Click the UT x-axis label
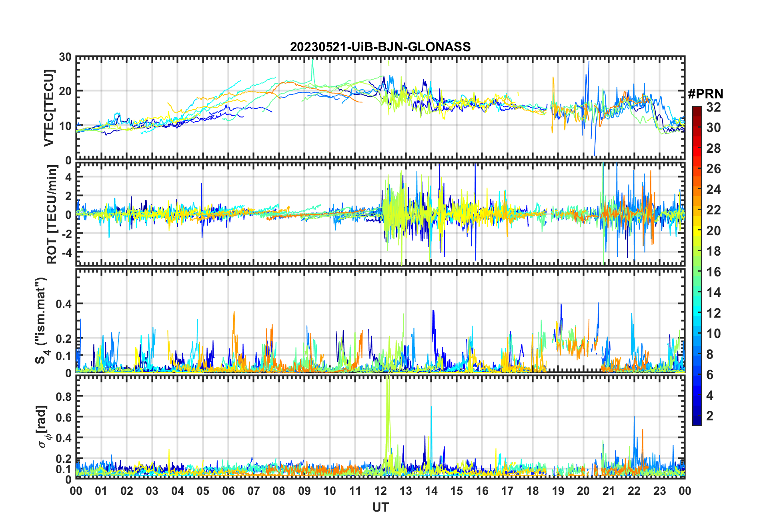 click(x=380, y=508)
